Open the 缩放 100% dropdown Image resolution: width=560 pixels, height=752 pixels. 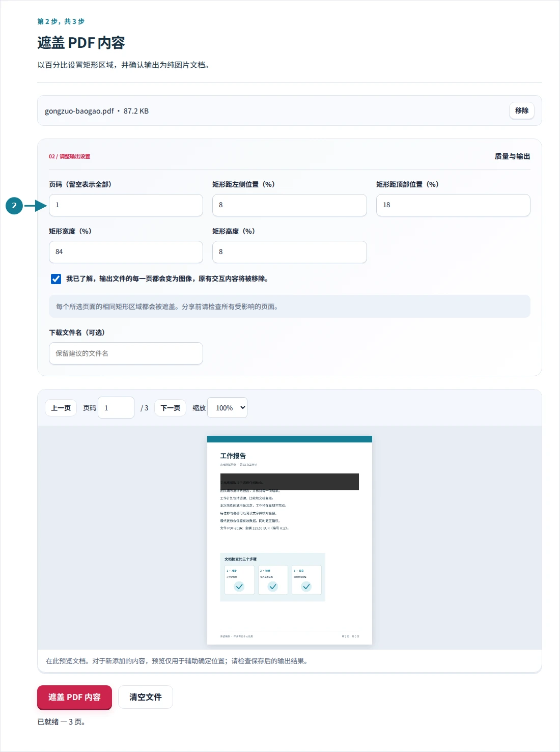[228, 408]
